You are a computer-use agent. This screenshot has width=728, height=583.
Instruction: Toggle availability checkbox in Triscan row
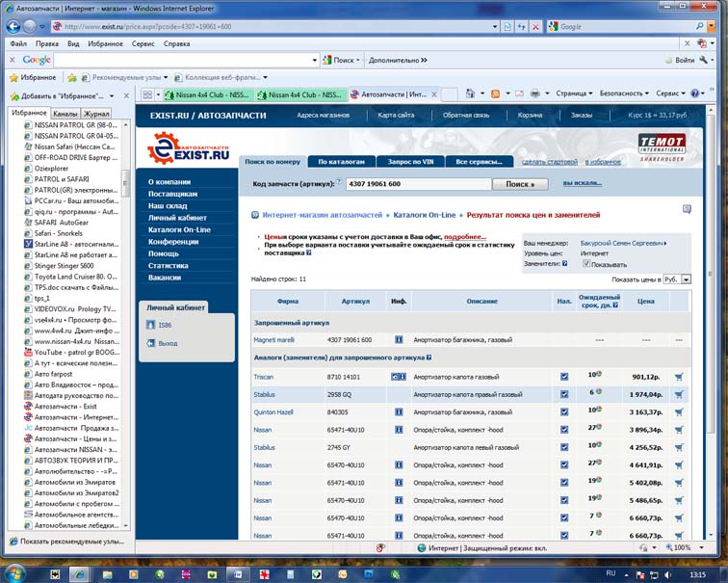point(564,377)
